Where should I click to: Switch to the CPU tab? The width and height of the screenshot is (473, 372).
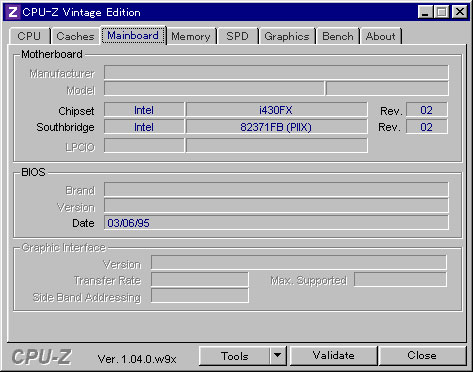pos(29,36)
